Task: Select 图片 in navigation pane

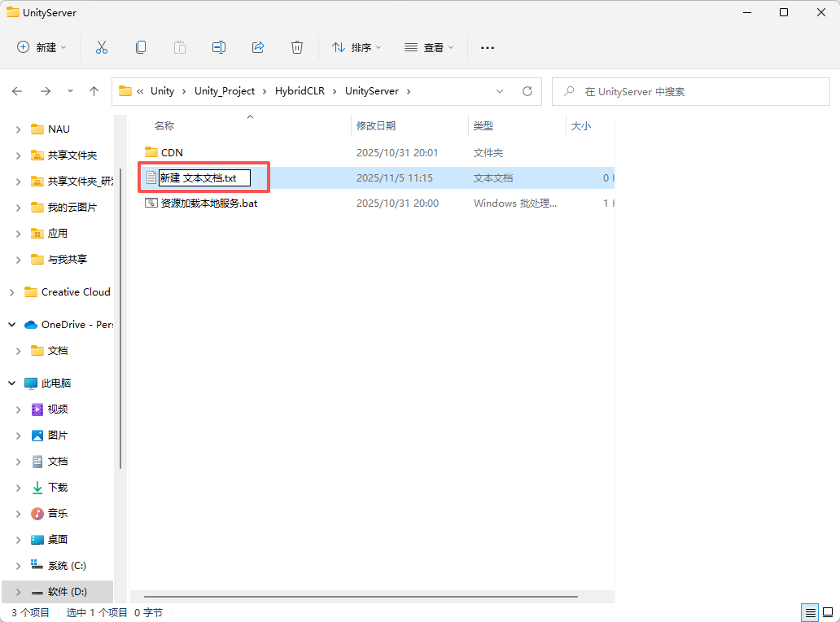Action: coord(57,436)
